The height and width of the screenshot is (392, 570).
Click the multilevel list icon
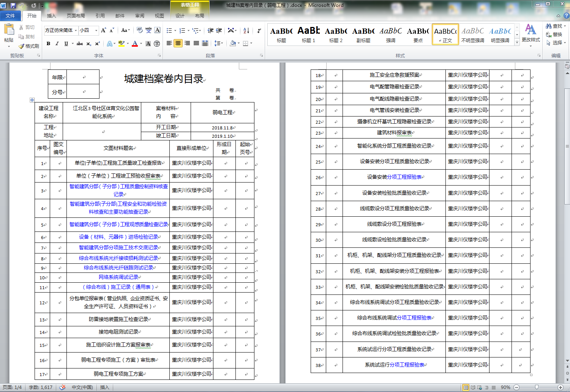195,30
